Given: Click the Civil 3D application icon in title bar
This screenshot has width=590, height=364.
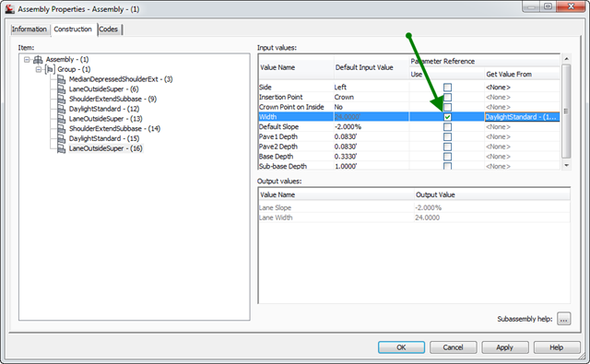Looking at the screenshot, I should pyautogui.click(x=10, y=9).
